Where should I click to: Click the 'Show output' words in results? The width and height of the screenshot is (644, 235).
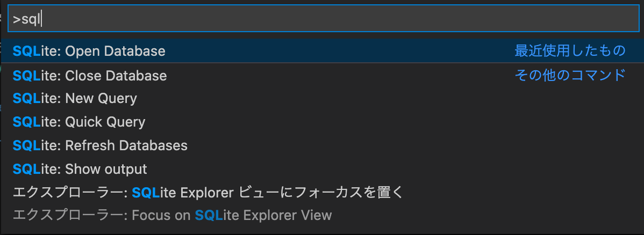point(106,169)
